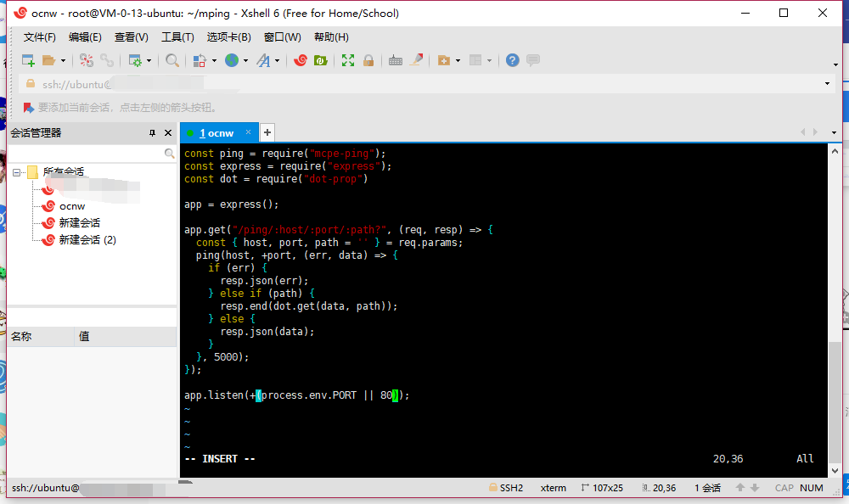Image resolution: width=849 pixels, height=504 pixels.
Task: Collapse the 所有会话 tree node
Action: pyautogui.click(x=16, y=173)
